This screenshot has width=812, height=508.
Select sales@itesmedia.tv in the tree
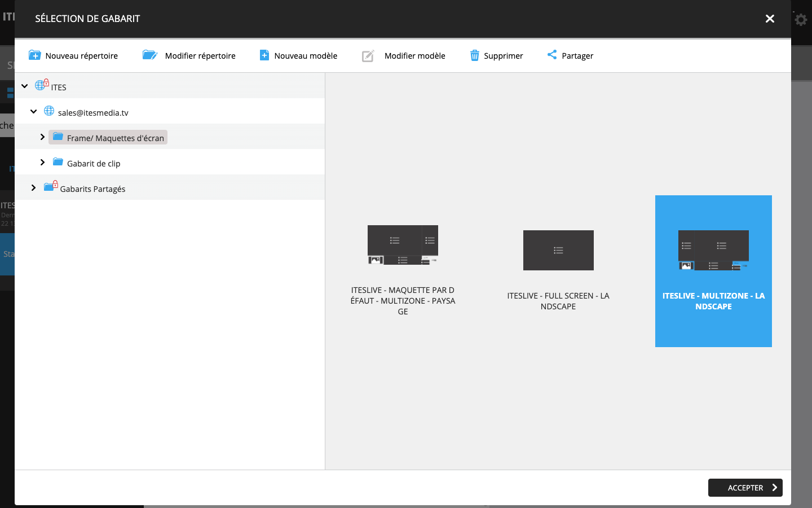(93, 113)
